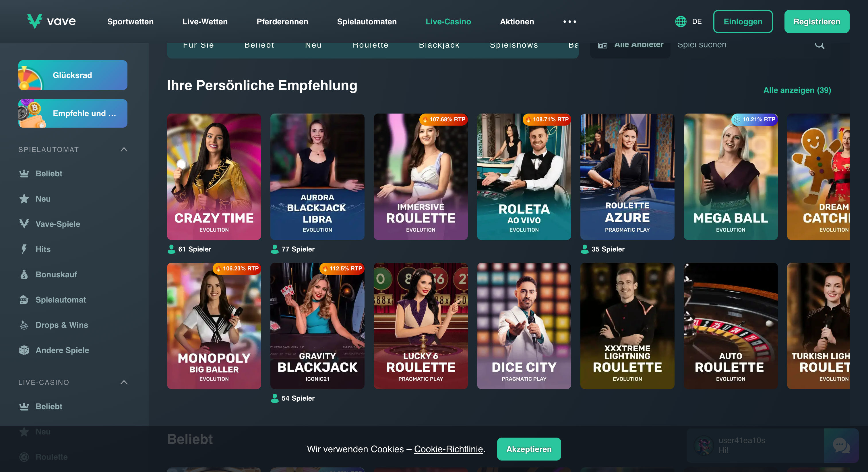Click the Vave logo icon
This screenshot has width=868, height=472.
pos(34,21)
